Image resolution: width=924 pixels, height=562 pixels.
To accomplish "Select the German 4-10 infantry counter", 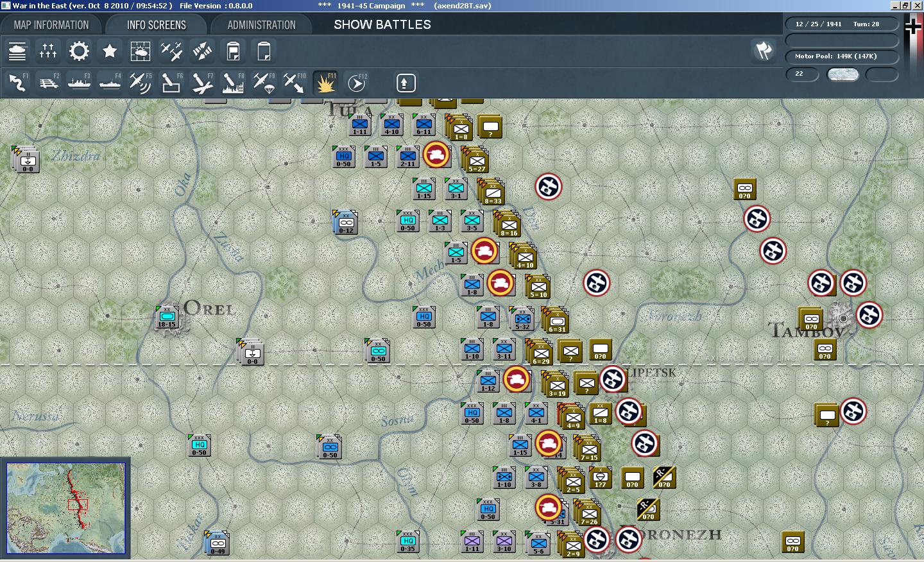I will (392, 125).
